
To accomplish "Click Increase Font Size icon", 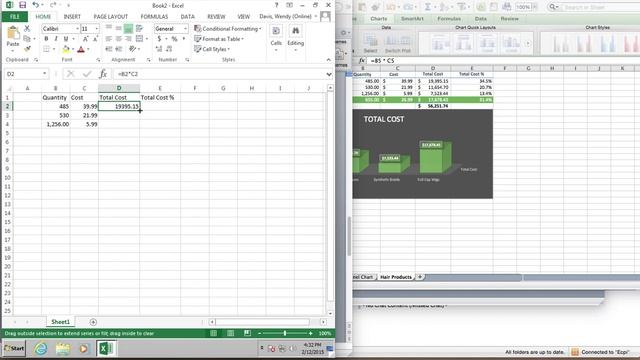I will 85,39.
